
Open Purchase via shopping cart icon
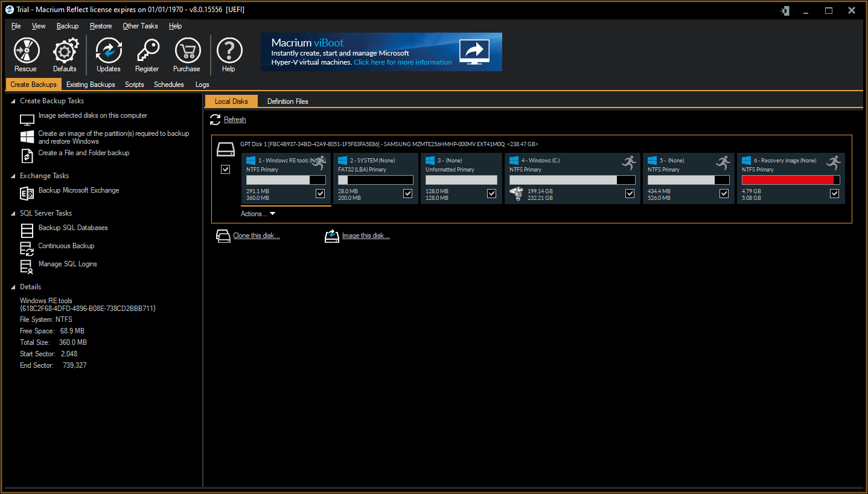click(x=187, y=50)
